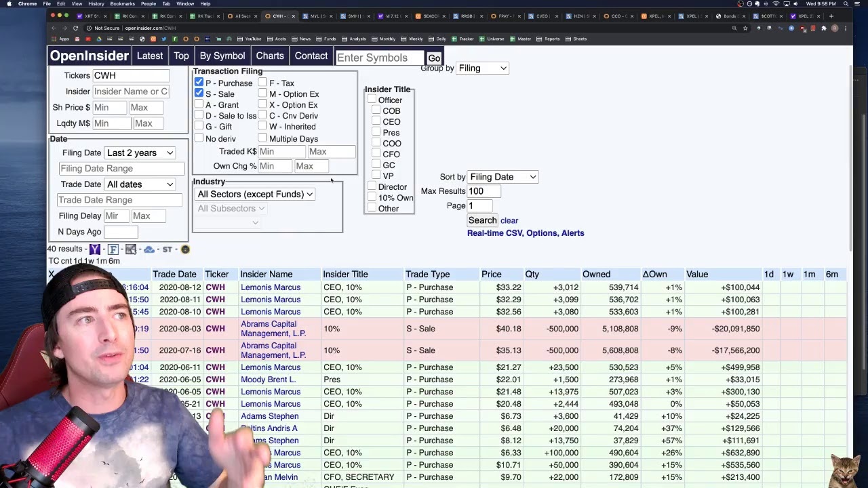The image size is (868, 488).
Task: Bookmark this page with the star icon
Action: [x=745, y=28]
